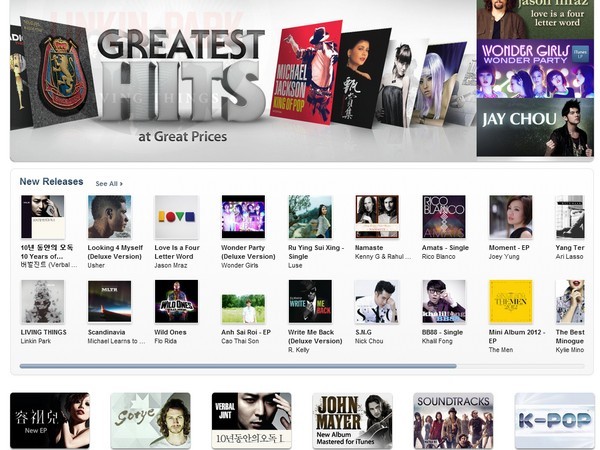
Task: Click The Men artist name
Action: click(501, 350)
